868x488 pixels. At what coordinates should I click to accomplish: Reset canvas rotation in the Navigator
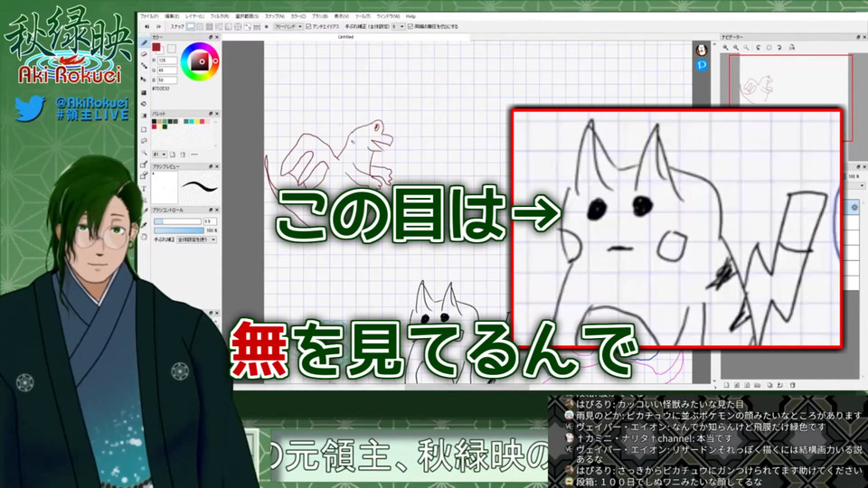point(769,48)
